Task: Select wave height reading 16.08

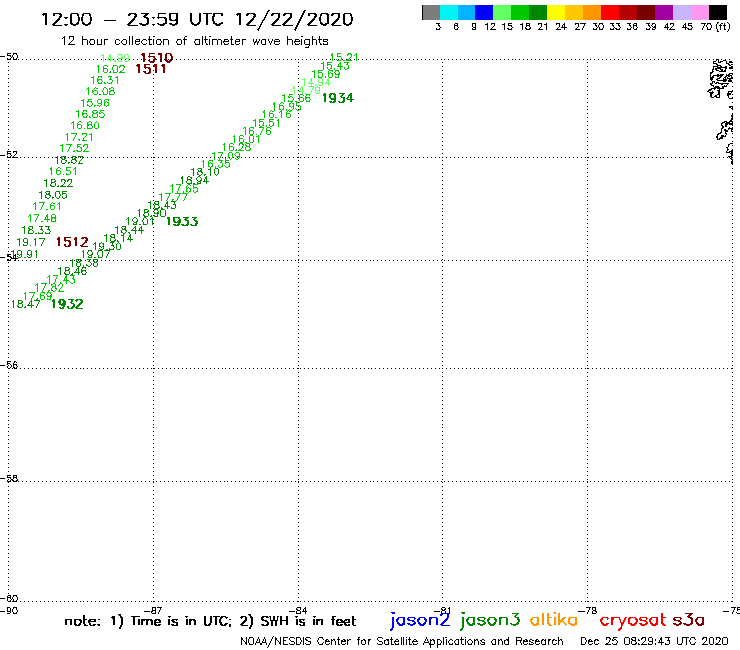Action: pyautogui.click(x=100, y=92)
